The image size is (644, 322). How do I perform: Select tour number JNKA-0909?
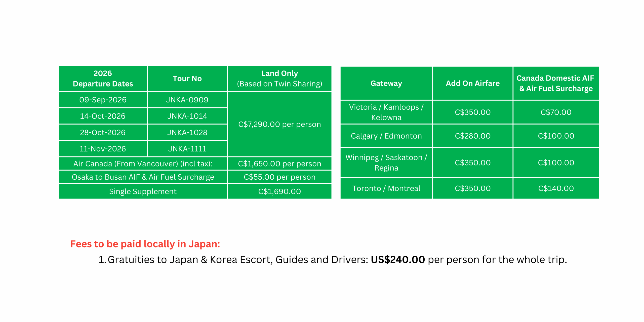click(187, 100)
